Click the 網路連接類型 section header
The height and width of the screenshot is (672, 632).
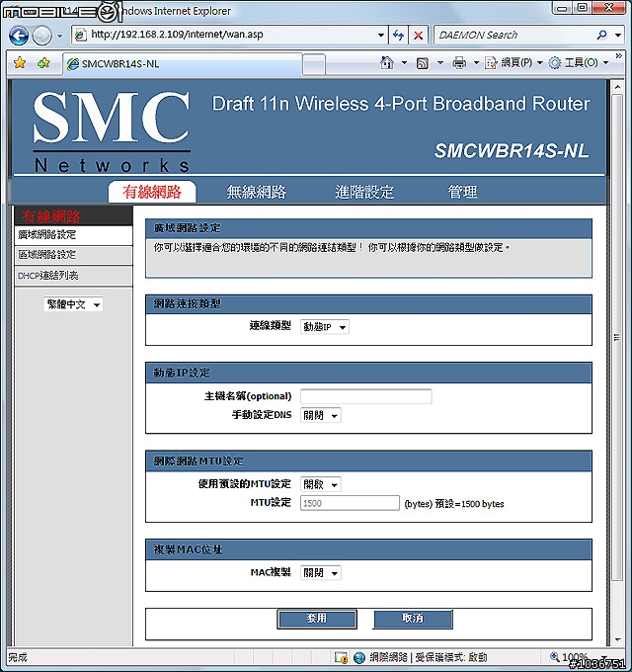pos(368,304)
